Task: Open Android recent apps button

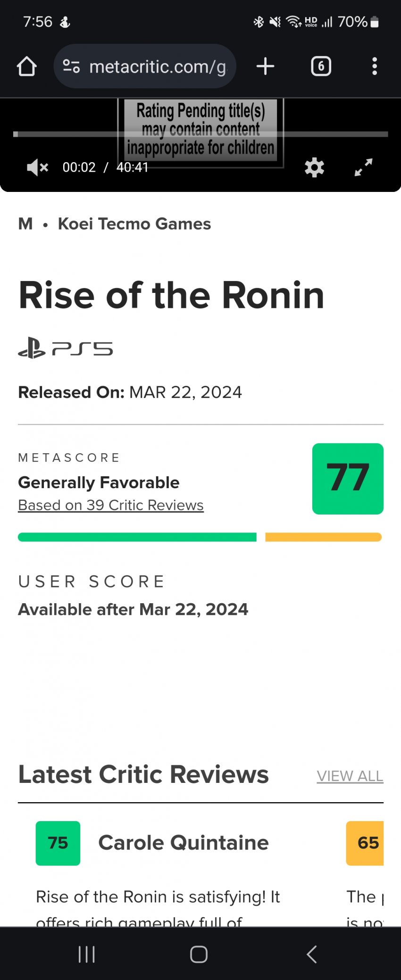Action: tap(87, 954)
